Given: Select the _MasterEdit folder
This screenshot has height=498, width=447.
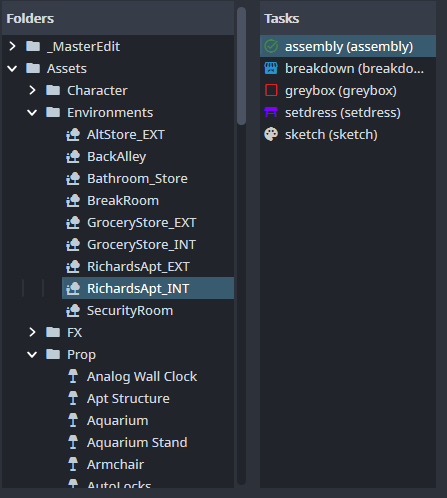Looking at the screenshot, I should (x=83, y=47).
